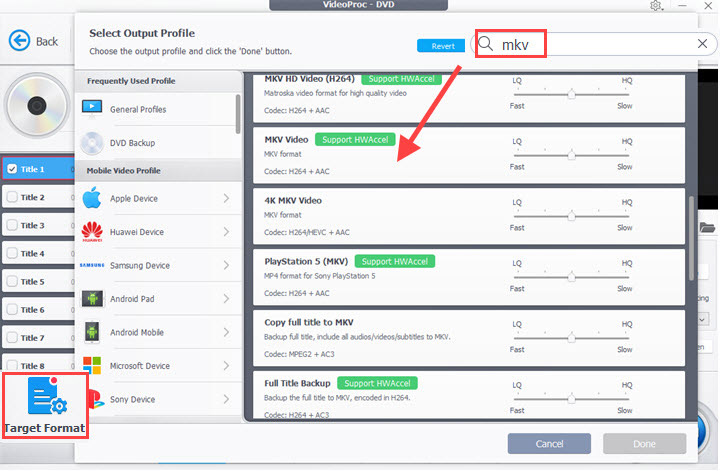The height and width of the screenshot is (471, 720).
Task: Open Microsoft Device profiles
Action: (156, 366)
